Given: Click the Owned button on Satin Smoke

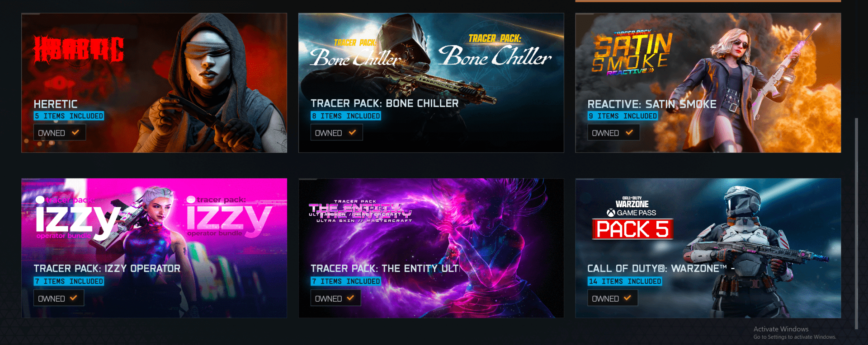Looking at the screenshot, I should click(613, 133).
